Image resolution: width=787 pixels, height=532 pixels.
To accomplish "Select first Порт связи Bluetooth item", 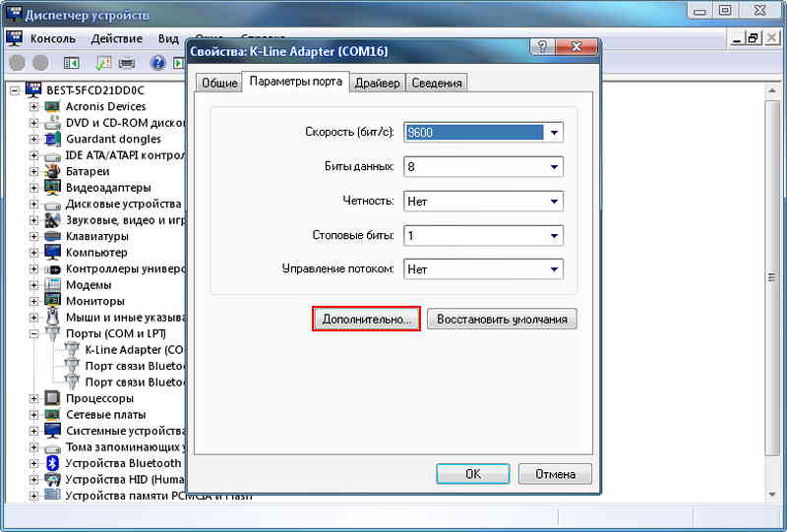I will point(135,366).
